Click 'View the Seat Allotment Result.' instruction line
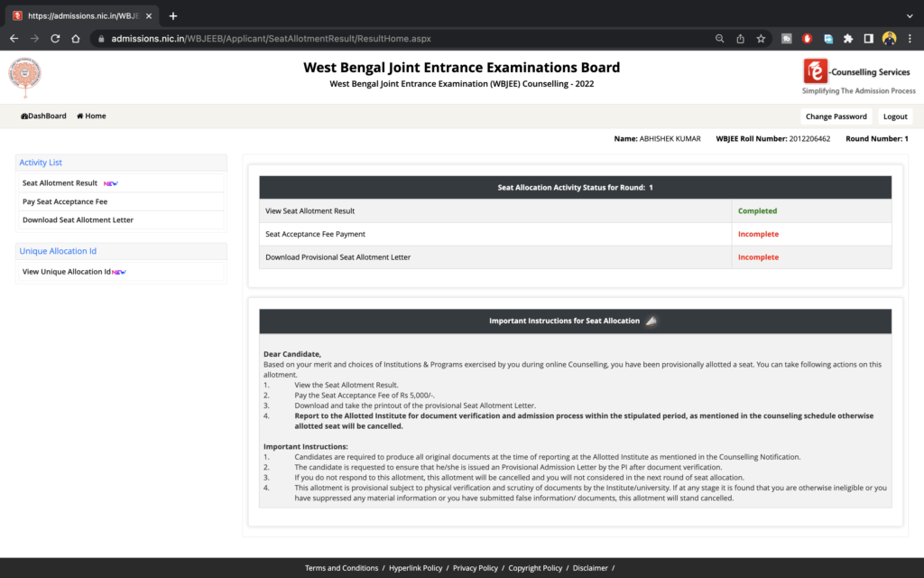The width and height of the screenshot is (924, 578). (x=346, y=385)
